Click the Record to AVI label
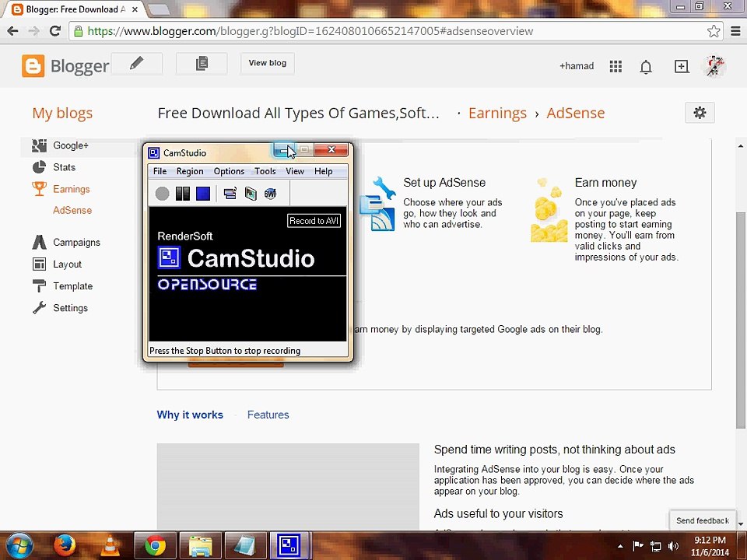Viewport: 747px width, 560px height. coord(314,221)
